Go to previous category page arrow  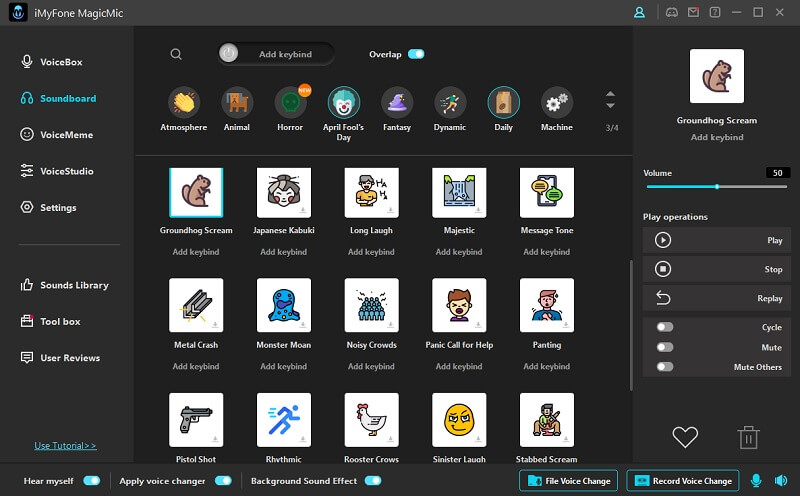[x=610, y=94]
